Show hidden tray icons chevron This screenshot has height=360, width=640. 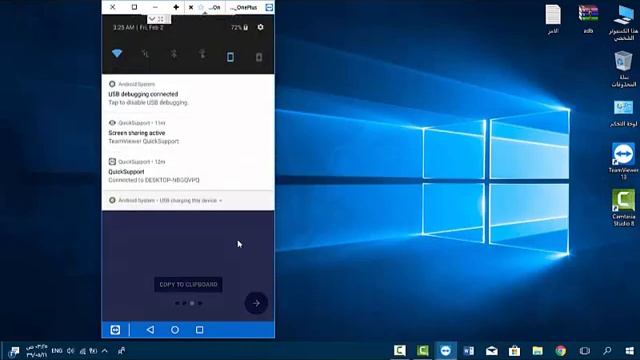(x=104, y=351)
